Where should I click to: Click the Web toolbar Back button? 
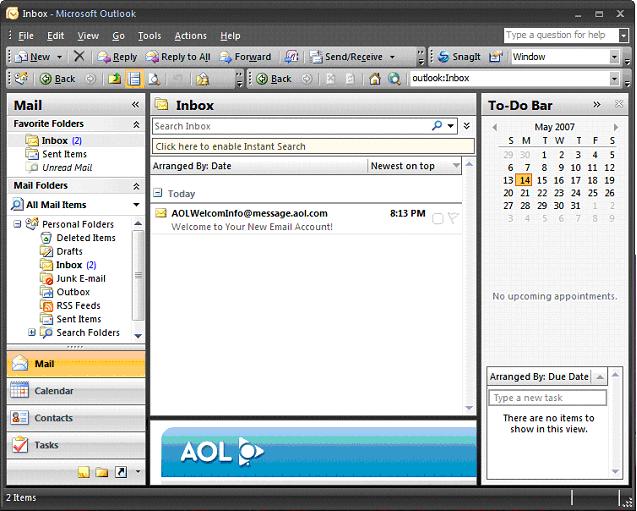pos(274,78)
